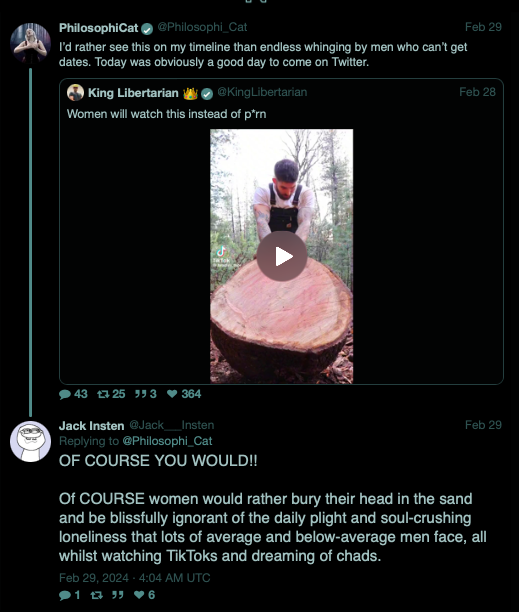Image resolution: width=519 pixels, height=612 pixels.
Task: Click the PhilosophiCat display name
Action: tap(98, 28)
